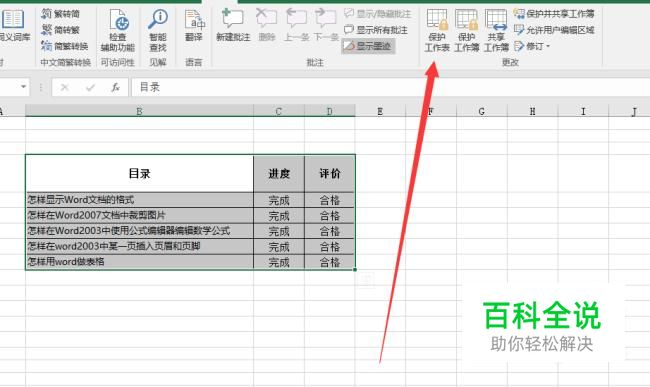Click the Delete comment (删除) icon

tap(267, 26)
